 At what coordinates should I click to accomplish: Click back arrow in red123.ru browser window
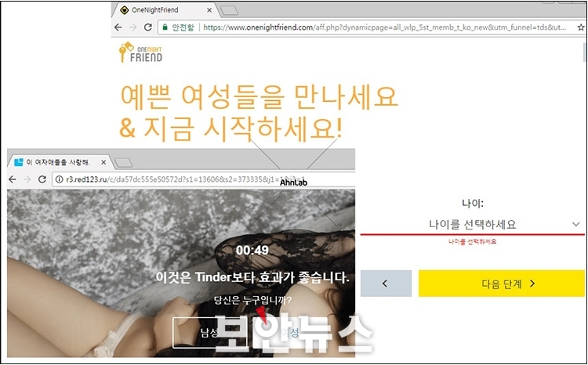(13, 179)
